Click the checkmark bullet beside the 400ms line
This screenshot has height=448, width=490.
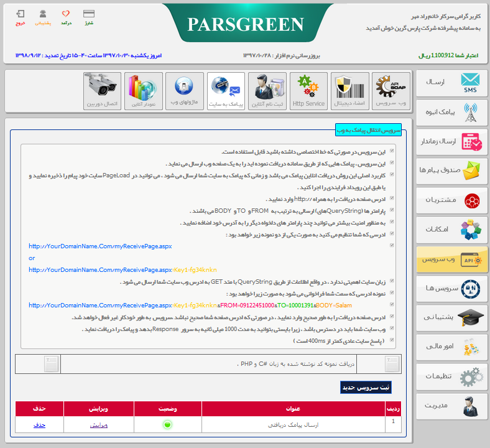[392, 340]
